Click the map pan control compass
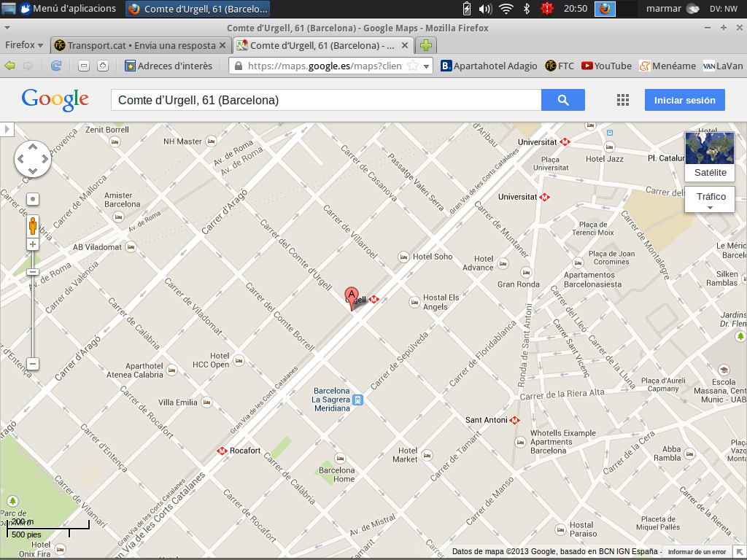747x560 pixels. 32,158
